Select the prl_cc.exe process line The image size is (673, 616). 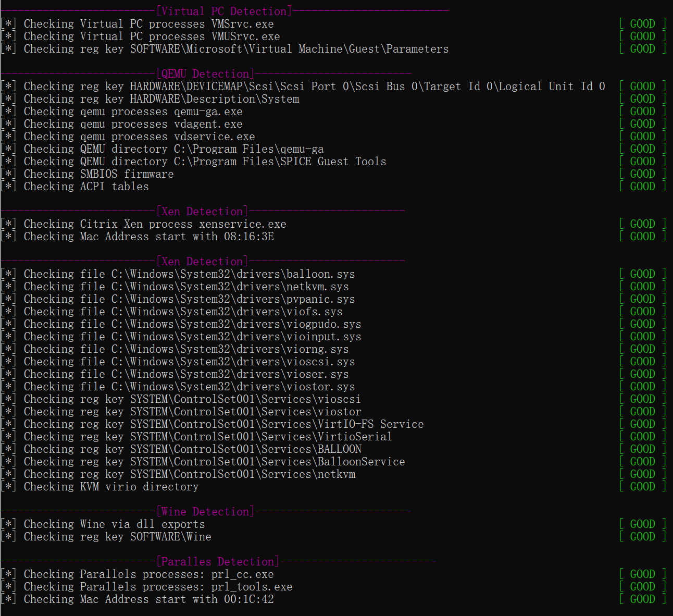coord(137,574)
